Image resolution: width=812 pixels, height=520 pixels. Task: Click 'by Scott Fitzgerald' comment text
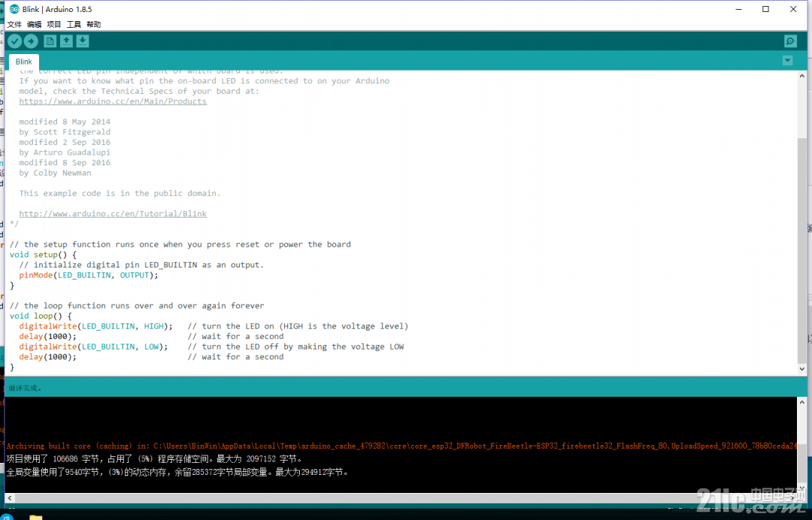65,132
